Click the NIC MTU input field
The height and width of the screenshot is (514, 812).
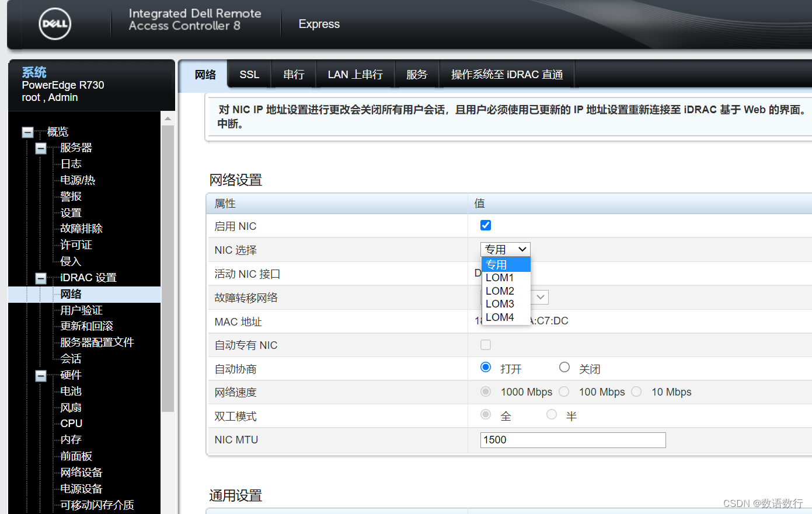572,440
